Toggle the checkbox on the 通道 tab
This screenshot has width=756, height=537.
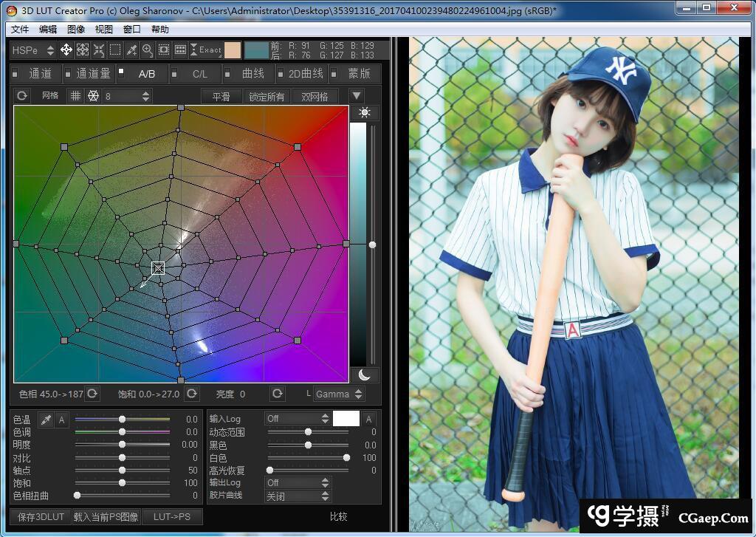[x=15, y=74]
